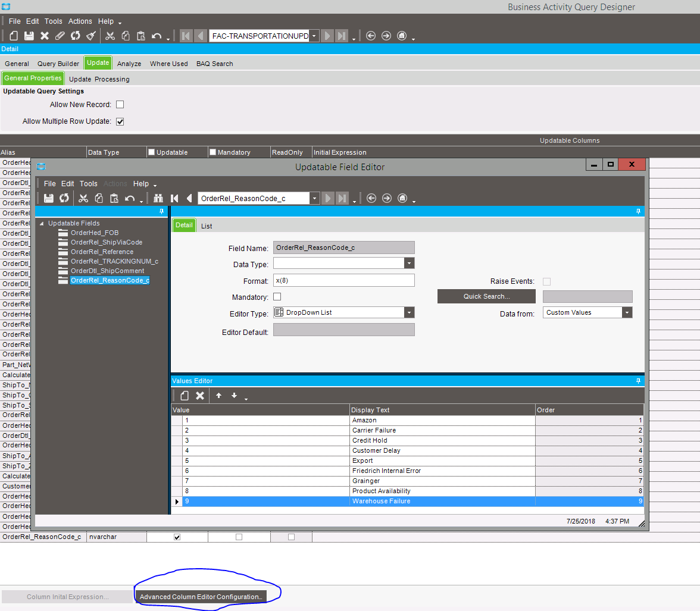Click the Format input field

click(343, 280)
